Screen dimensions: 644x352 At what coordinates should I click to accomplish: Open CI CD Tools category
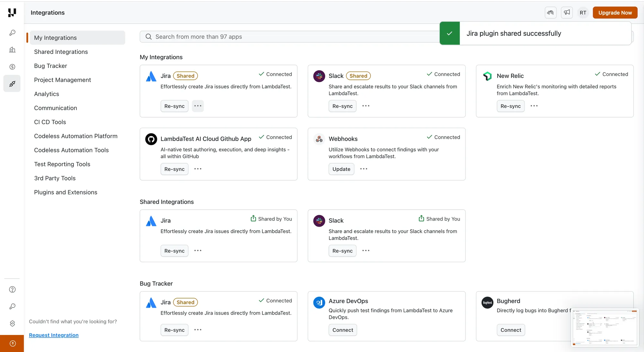tap(50, 122)
